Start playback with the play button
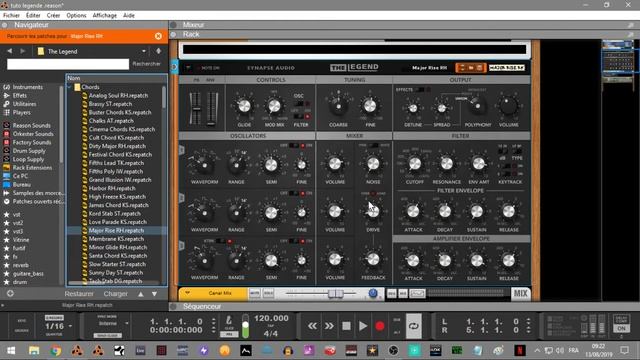 (x=363, y=326)
